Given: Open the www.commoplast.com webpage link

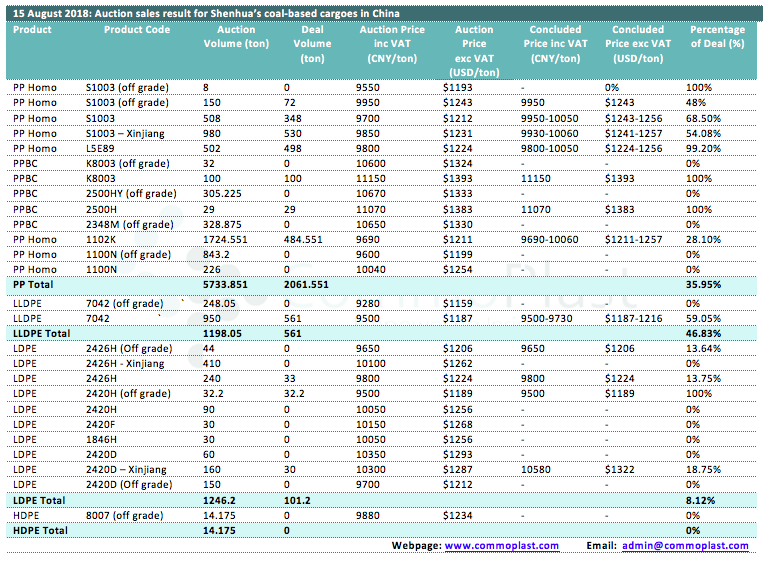Looking at the screenshot, I should coord(499,545).
